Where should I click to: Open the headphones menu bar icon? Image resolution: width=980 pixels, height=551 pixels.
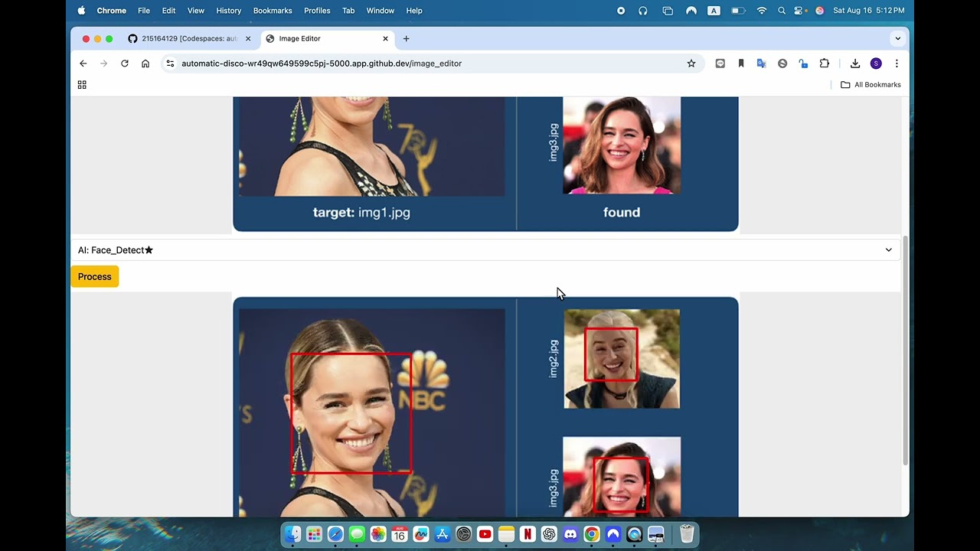pos(643,11)
